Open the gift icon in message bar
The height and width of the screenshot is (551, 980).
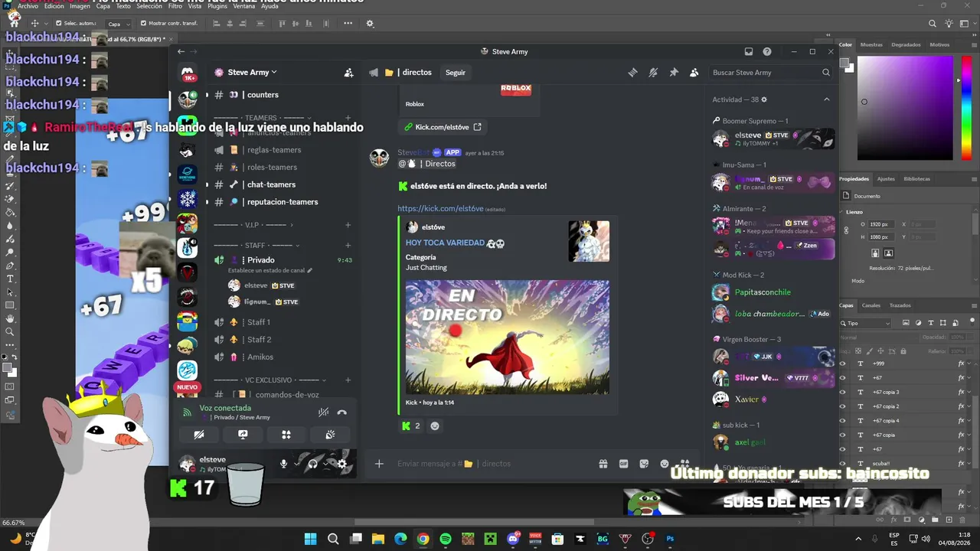point(603,464)
